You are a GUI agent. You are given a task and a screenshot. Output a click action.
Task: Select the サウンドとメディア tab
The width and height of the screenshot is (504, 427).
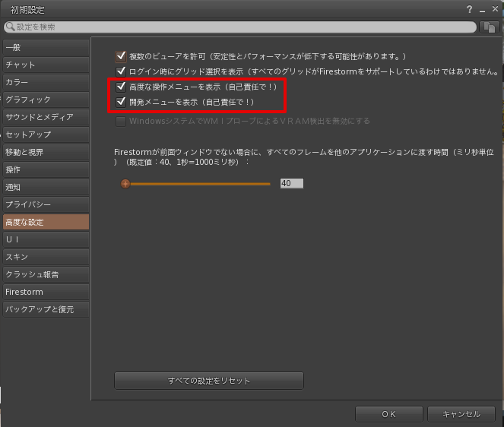pos(46,117)
